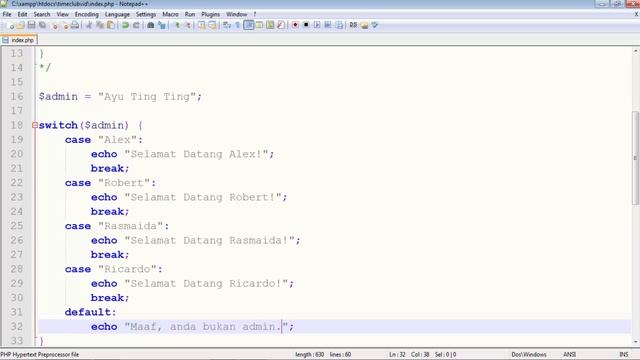This screenshot has height=360, width=640.
Task: Zoom in using the toolbar icon
Action: pos(177,25)
